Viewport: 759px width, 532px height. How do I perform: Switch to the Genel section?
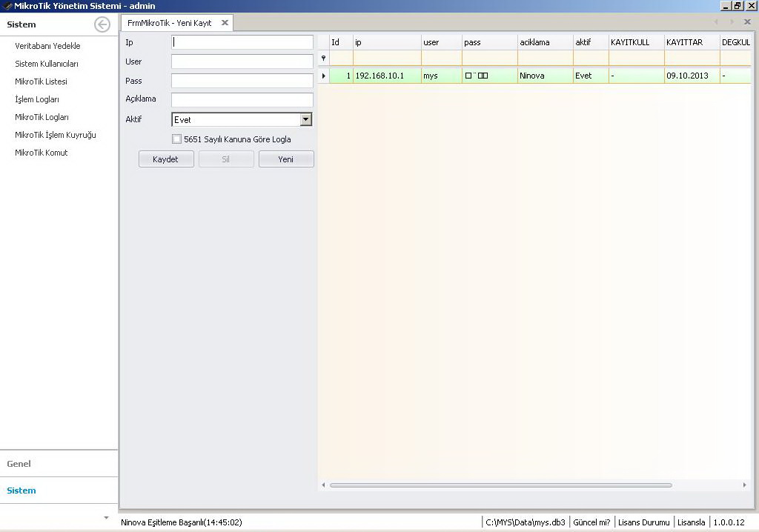[59, 464]
